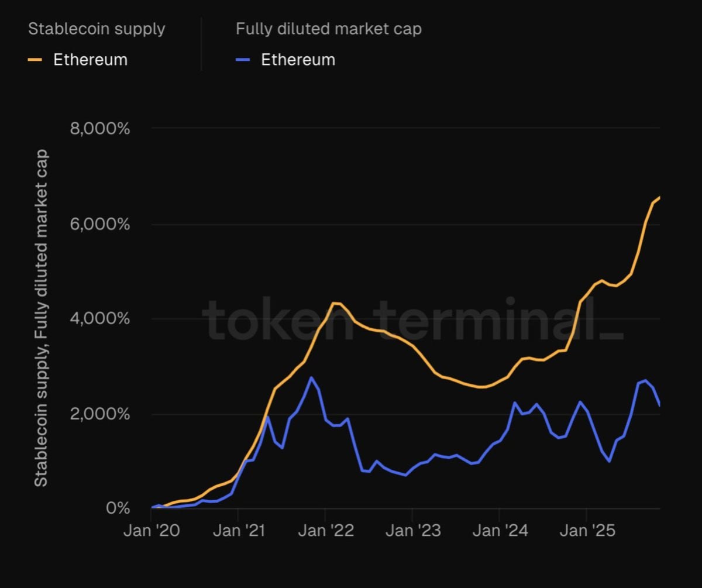Click the token terminal watermark
Screen dimensions: 702x588
412,319
